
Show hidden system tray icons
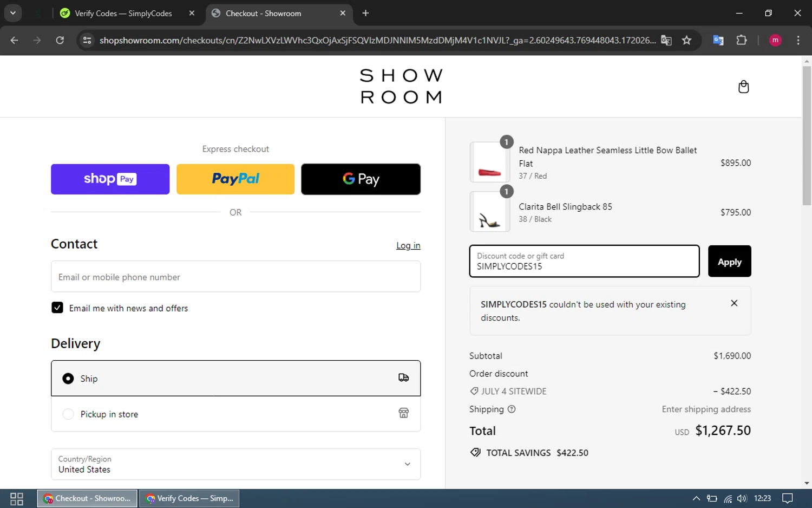click(x=696, y=498)
